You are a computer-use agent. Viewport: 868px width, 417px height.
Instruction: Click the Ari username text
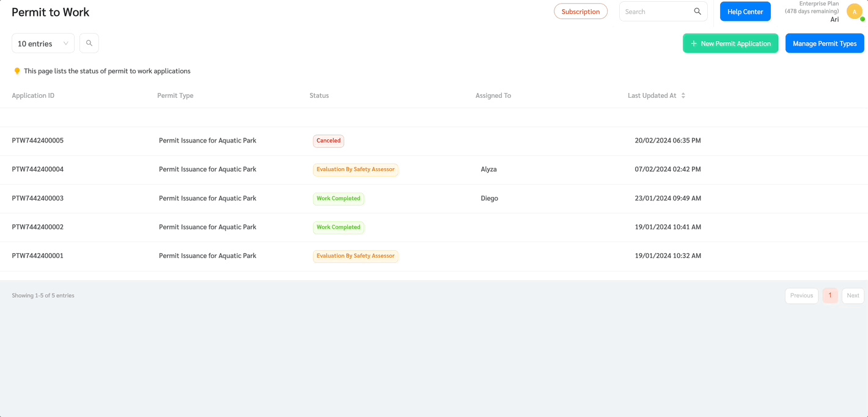[834, 20]
